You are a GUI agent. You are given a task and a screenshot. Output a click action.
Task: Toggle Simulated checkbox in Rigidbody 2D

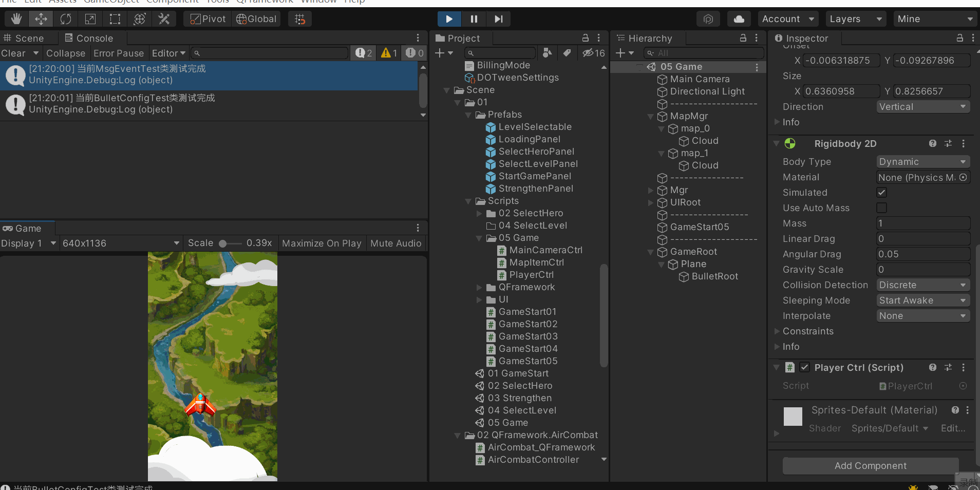click(x=881, y=192)
